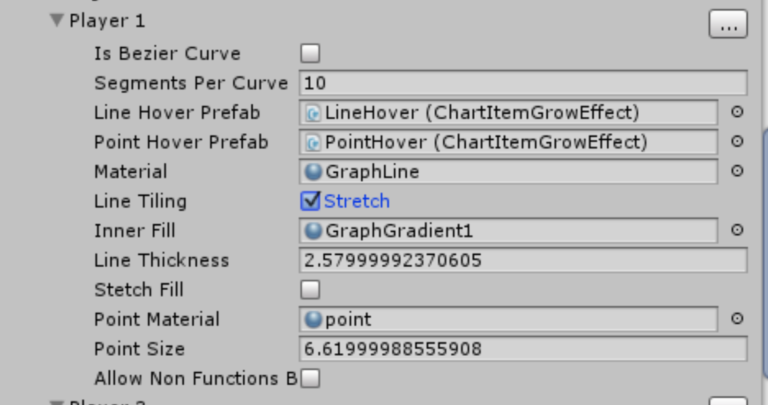Click the Point Material label
This screenshot has width=768, height=405.
pos(157,319)
